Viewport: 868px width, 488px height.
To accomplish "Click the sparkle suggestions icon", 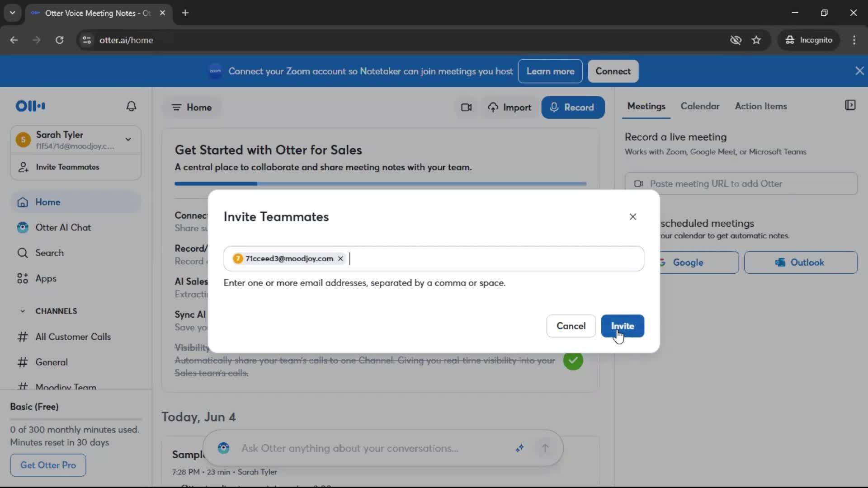I will coord(520,448).
